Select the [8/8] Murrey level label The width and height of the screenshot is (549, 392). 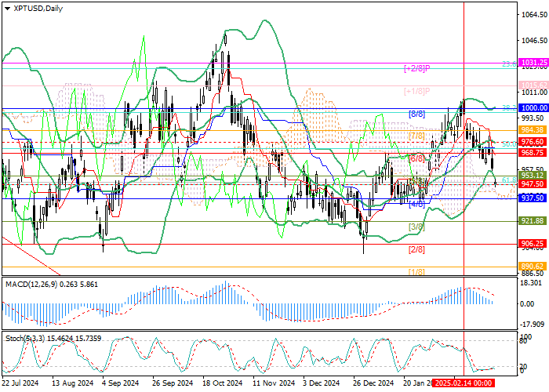point(417,114)
